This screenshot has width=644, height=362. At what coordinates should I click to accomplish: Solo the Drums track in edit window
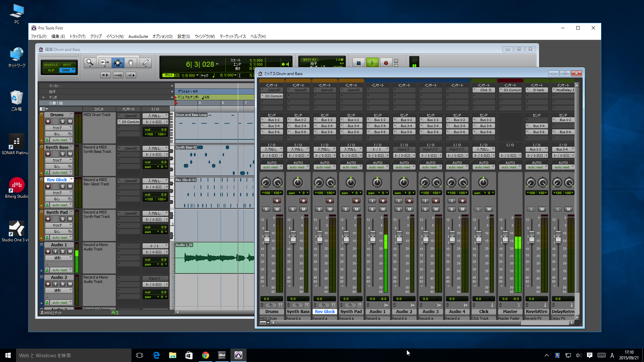click(63, 121)
